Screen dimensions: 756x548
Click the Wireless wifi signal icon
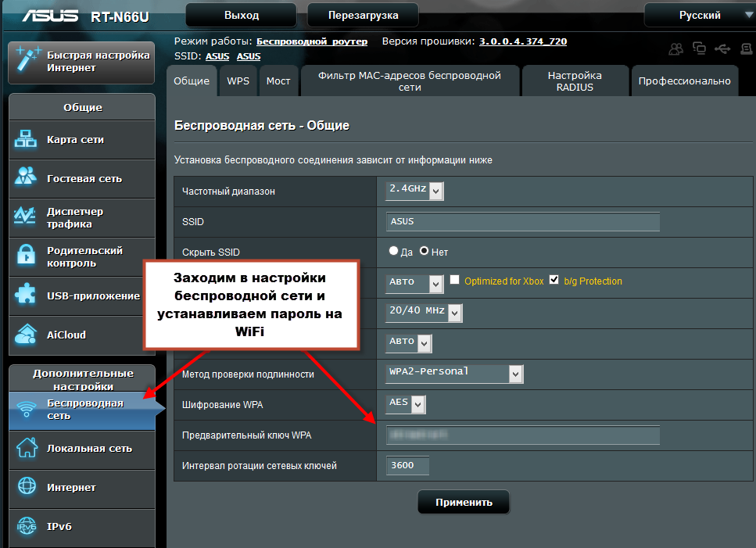click(x=27, y=409)
